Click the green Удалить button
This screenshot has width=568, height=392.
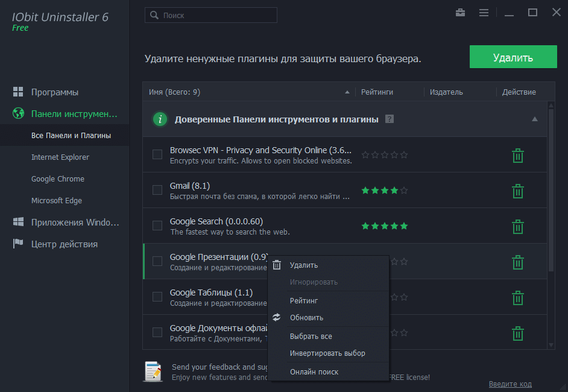click(x=513, y=57)
